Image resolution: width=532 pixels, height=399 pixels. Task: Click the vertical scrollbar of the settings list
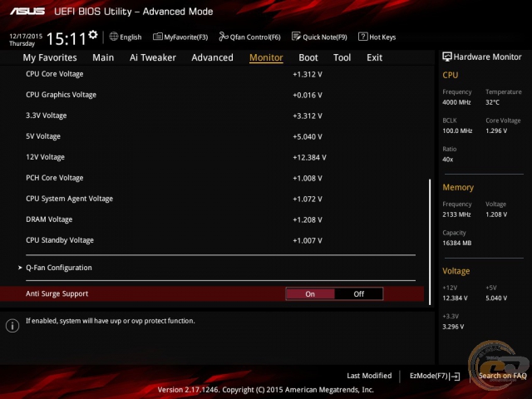(430, 242)
